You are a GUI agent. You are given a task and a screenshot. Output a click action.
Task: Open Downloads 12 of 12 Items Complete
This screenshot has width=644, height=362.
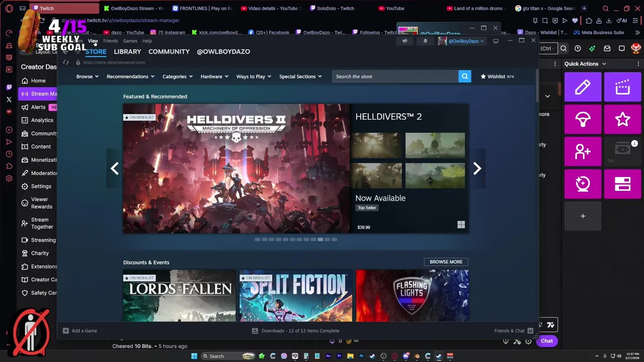(x=295, y=331)
